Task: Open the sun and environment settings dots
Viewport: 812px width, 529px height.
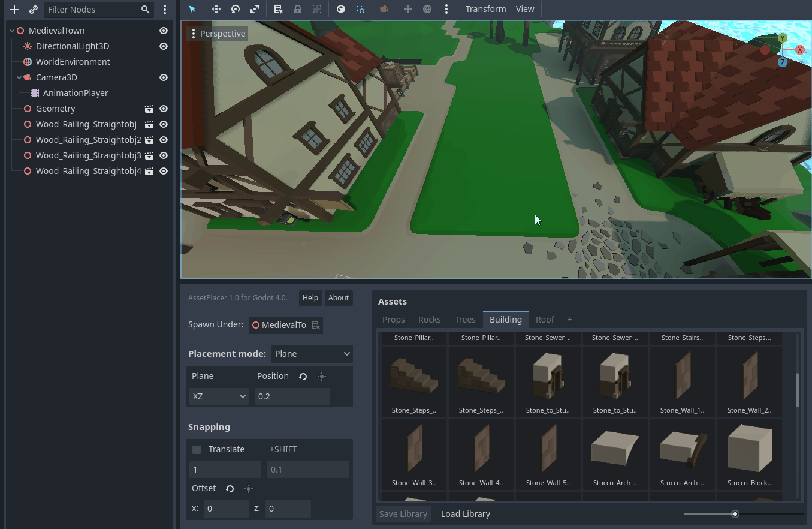Action: tap(446, 9)
